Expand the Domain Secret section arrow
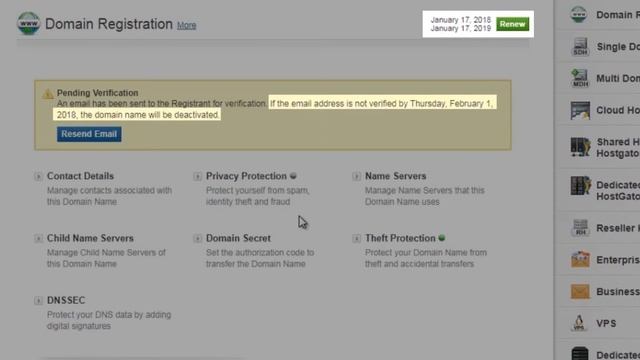The width and height of the screenshot is (640, 360). coord(198,239)
